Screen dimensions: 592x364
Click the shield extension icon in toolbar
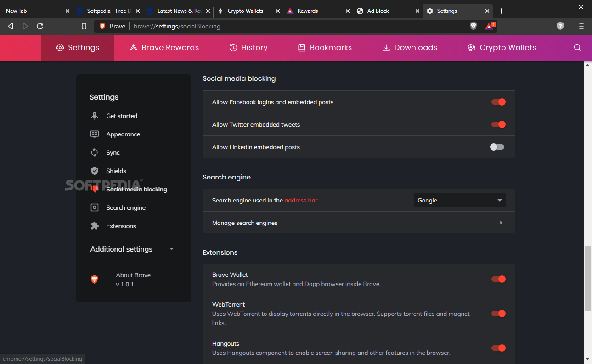(x=560, y=26)
